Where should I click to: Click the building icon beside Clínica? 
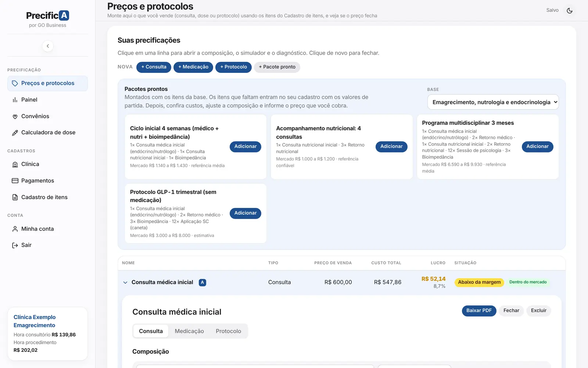point(15,164)
